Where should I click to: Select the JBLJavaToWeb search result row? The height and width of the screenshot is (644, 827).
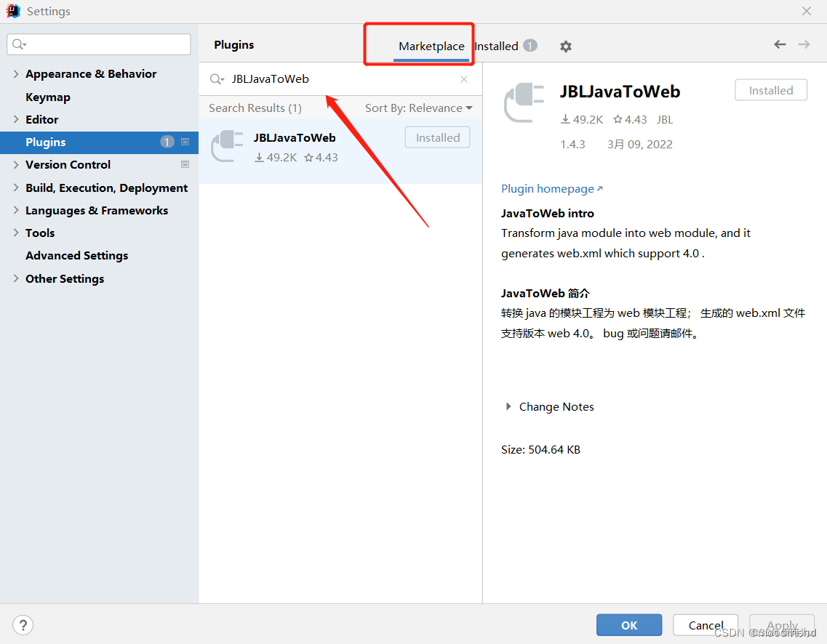point(340,151)
